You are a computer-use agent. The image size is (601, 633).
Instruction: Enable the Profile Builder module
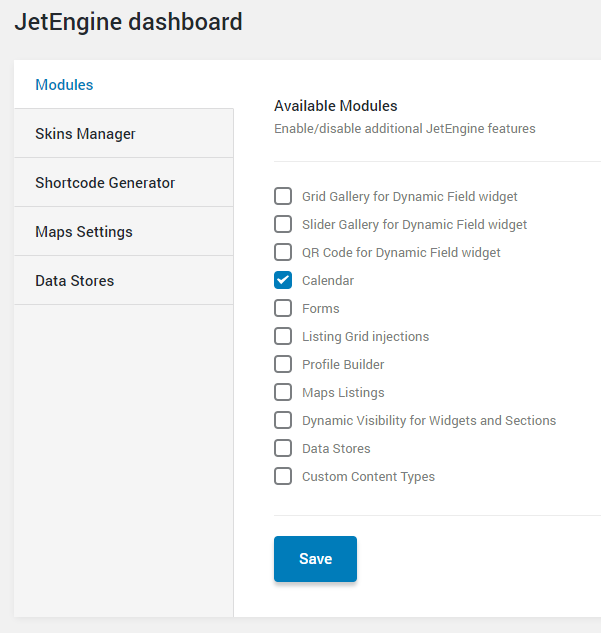click(283, 364)
